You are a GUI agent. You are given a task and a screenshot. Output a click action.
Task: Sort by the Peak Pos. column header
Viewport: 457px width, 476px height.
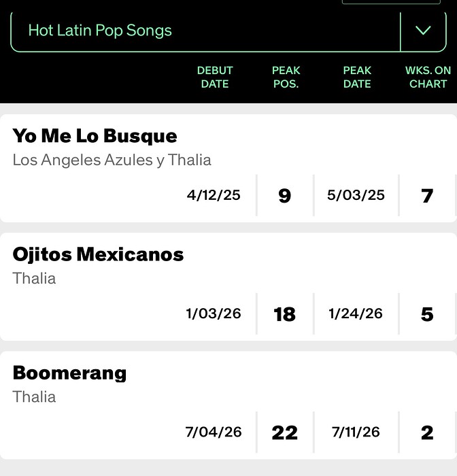coord(286,77)
